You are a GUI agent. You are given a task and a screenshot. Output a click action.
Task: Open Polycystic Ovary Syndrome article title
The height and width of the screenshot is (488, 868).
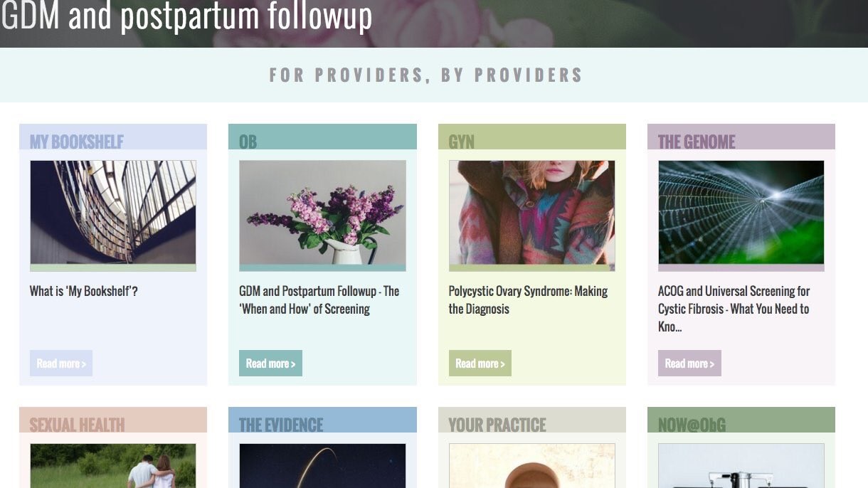point(528,300)
